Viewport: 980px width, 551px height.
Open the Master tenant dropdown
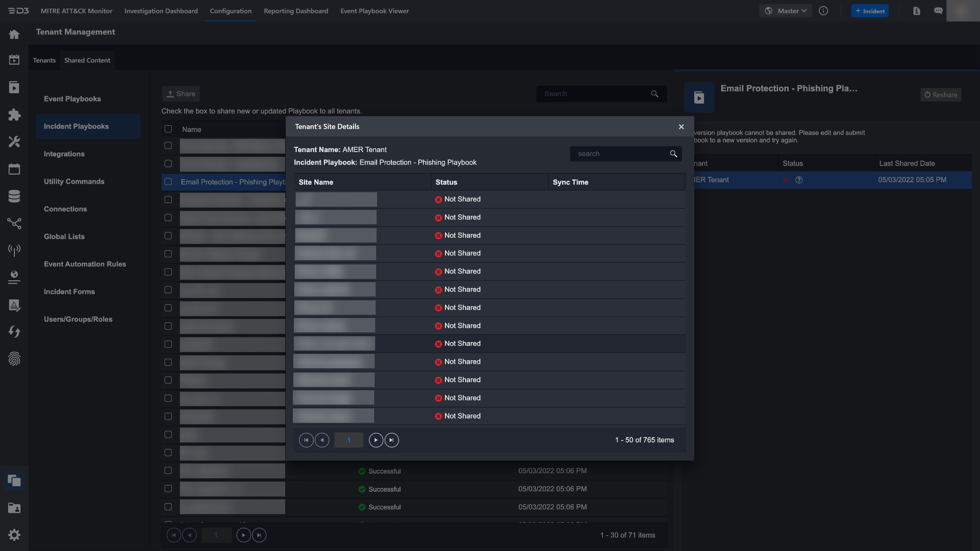pyautogui.click(x=785, y=11)
